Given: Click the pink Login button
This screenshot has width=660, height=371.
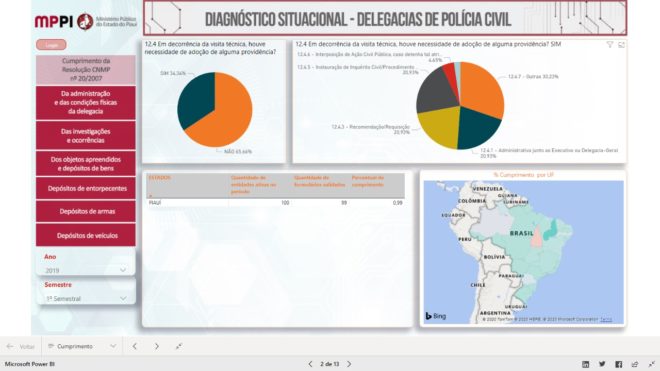Looking at the screenshot, I should (x=51, y=45).
